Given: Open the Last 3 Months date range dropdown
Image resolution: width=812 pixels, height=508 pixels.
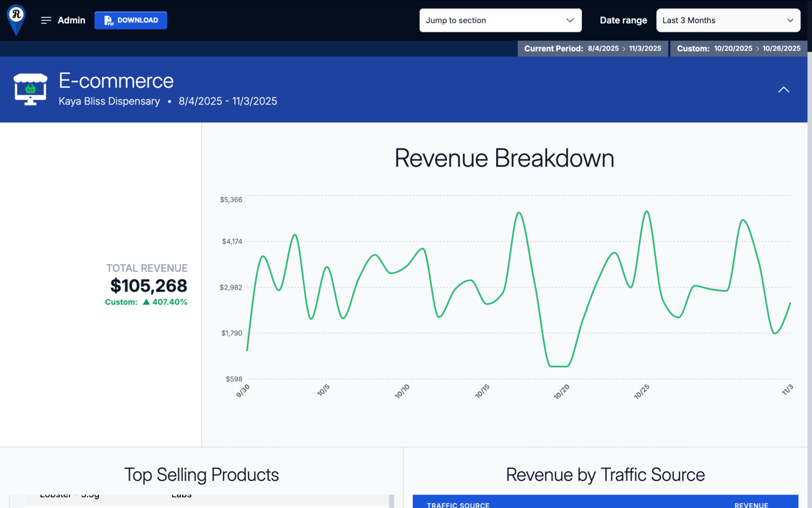Looking at the screenshot, I should 727,20.
